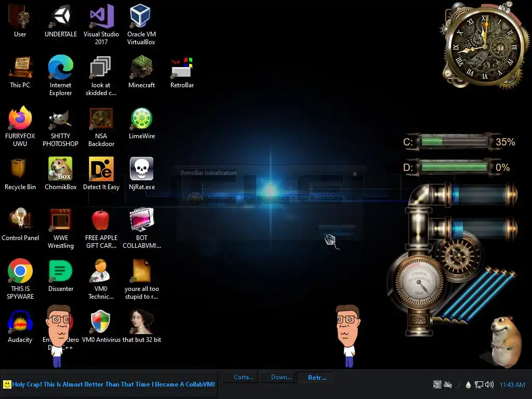The height and width of the screenshot is (399, 532).
Task: Launch THIS IS SPYWARE Chrome icon
Action: tap(20, 279)
